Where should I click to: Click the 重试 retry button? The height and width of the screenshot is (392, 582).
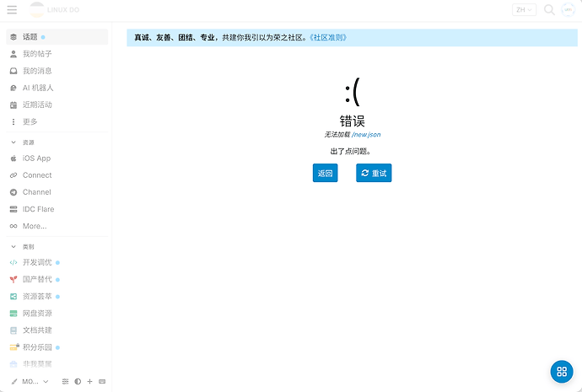coord(374,173)
